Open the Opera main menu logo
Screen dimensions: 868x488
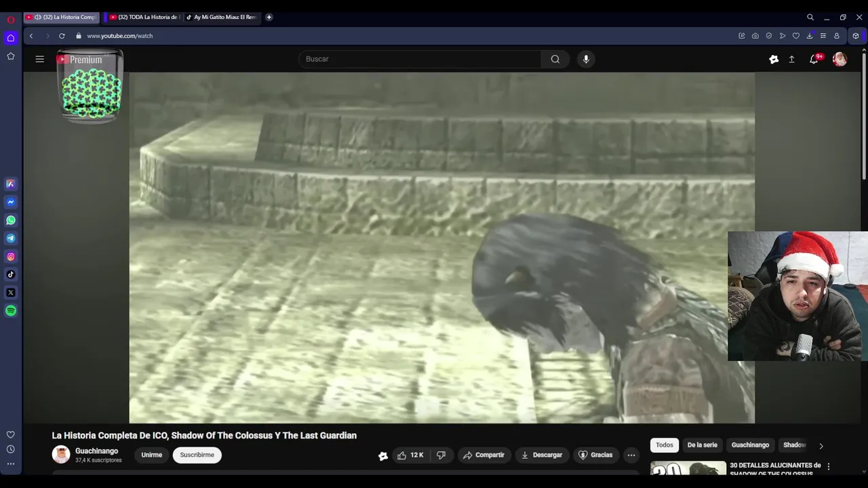click(11, 20)
